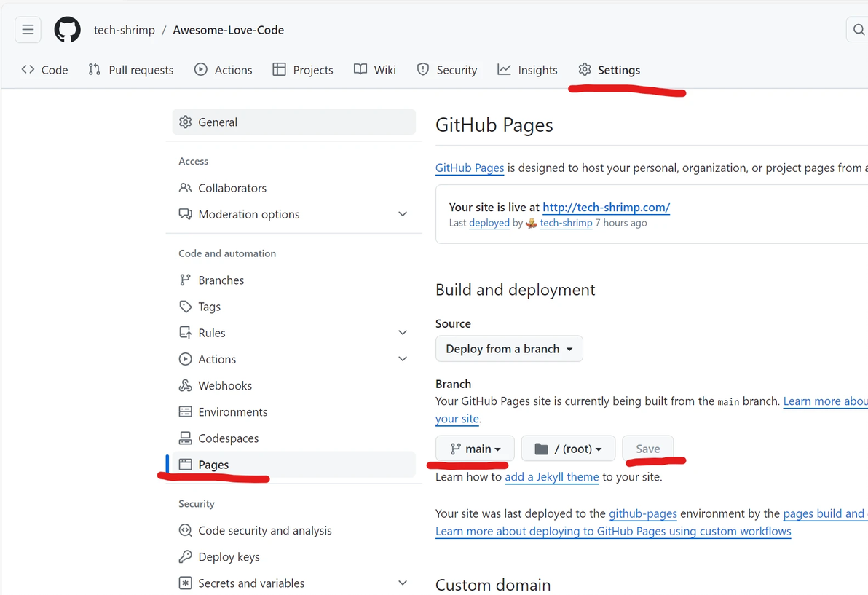The width and height of the screenshot is (868, 595).
Task: Open the Tags settings page
Action: (x=209, y=307)
